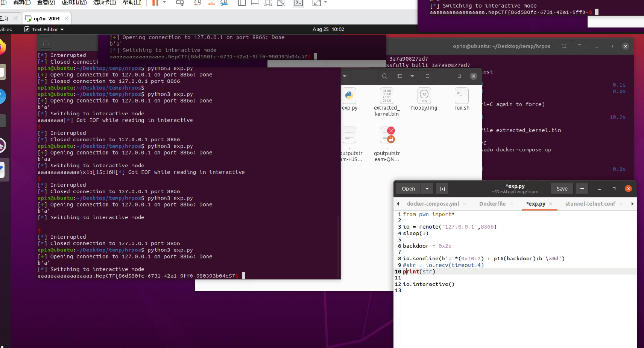Open the snapshot manager icon
The height and width of the screenshot is (348, 644).
click(x=224, y=3)
